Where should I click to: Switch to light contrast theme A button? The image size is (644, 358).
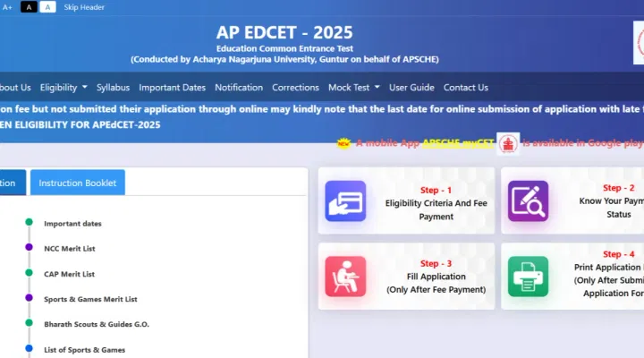(47, 7)
